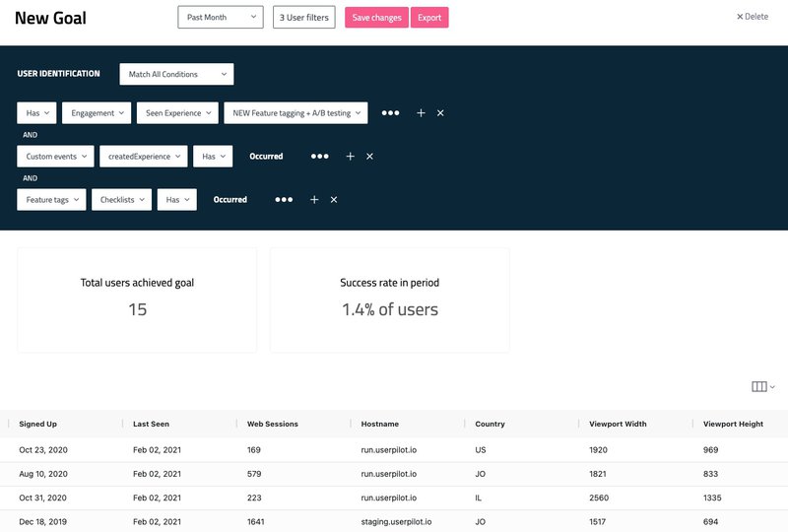Expand the Engagement dropdown
Screen dimensions: 788x532
coord(97,113)
